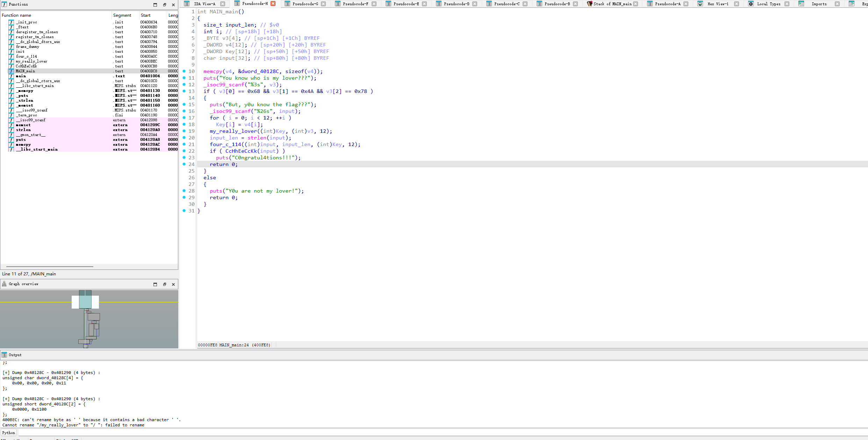This screenshot has height=440, width=868.
Task: Click Functions list horizontal scrollbar
Action: tap(50, 267)
